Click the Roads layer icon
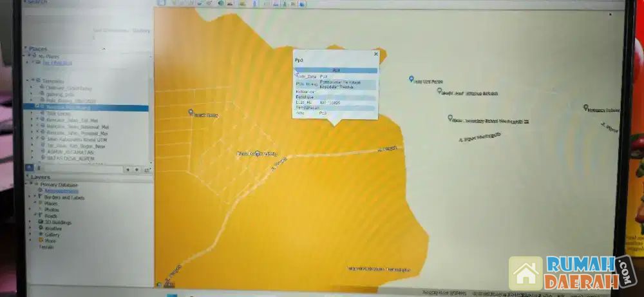This screenshot has width=644, height=297. click(x=40, y=216)
